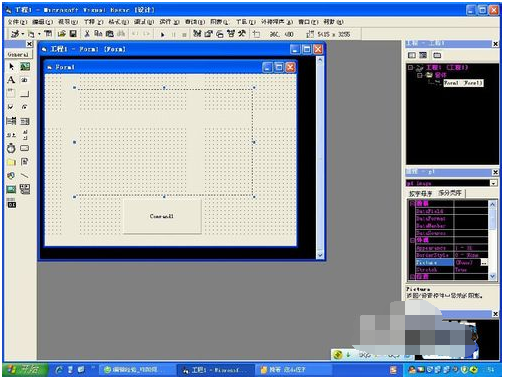Screen dimensions: 505x379
Task: Open the 编辑(E) menu
Action: [42, 22]
